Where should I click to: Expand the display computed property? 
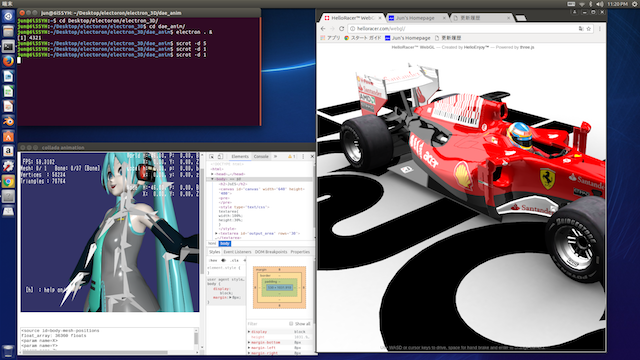(249, 332)
